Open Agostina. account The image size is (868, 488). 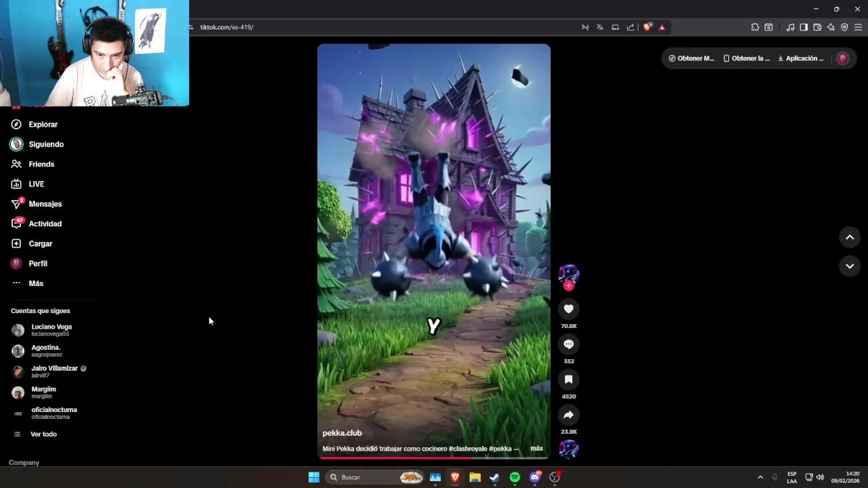point(38,350)
